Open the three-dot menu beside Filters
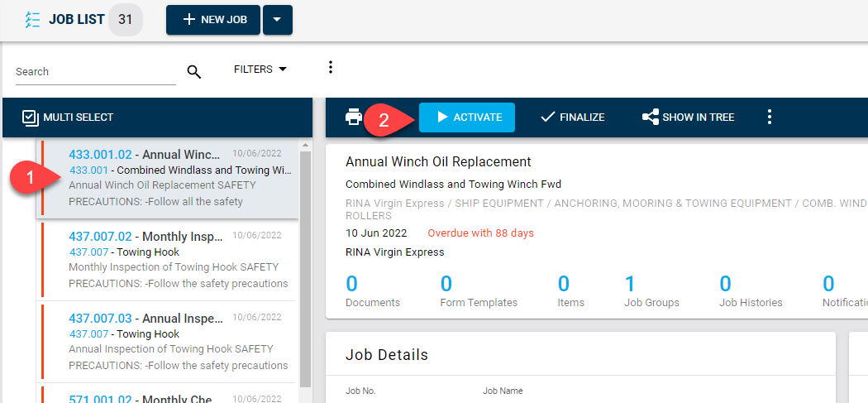Image resolution: width=868 pixels, height=403 pixels. coord(331,68)
